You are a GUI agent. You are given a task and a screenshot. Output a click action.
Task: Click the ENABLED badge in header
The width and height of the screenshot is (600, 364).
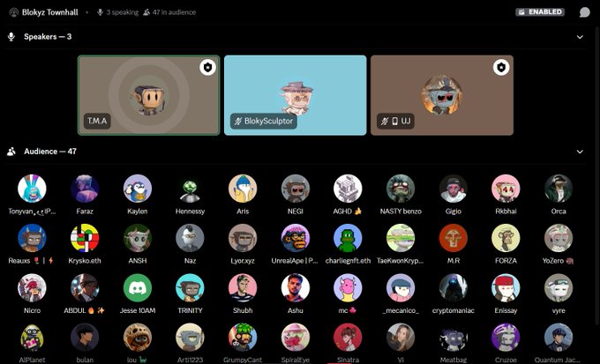(540, 11)
